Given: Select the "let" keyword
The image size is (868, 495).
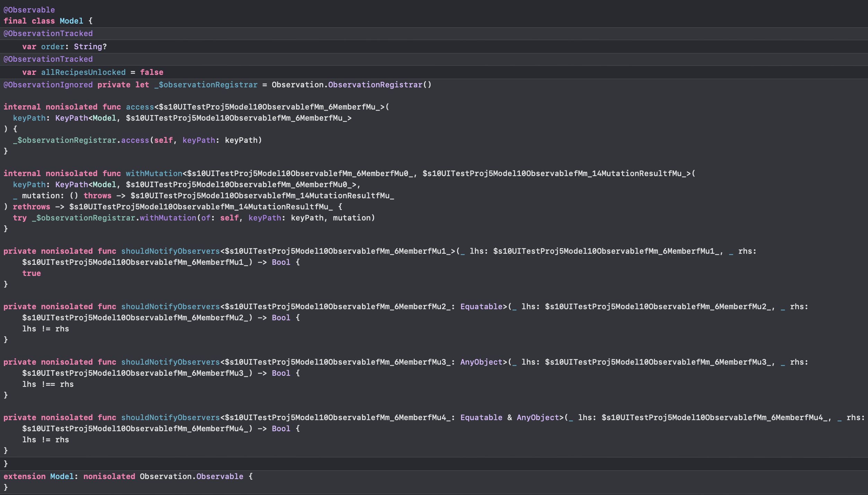Looking at the screenshot, I should pos(142,85).
